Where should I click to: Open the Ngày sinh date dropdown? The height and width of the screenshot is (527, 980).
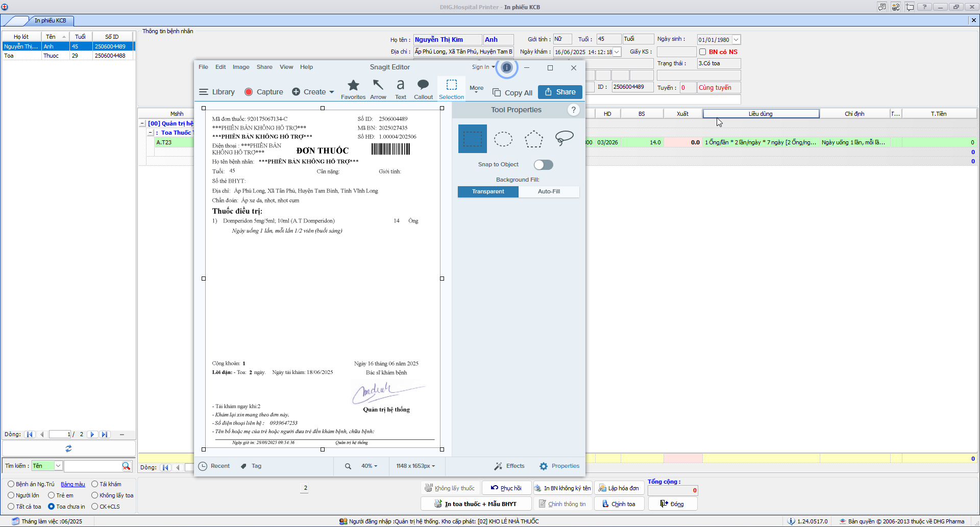736,40
